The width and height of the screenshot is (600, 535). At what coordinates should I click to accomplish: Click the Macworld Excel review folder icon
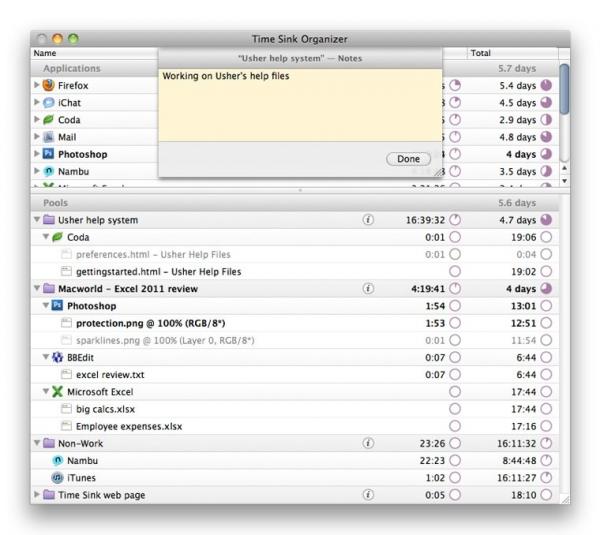click(49, 288)
